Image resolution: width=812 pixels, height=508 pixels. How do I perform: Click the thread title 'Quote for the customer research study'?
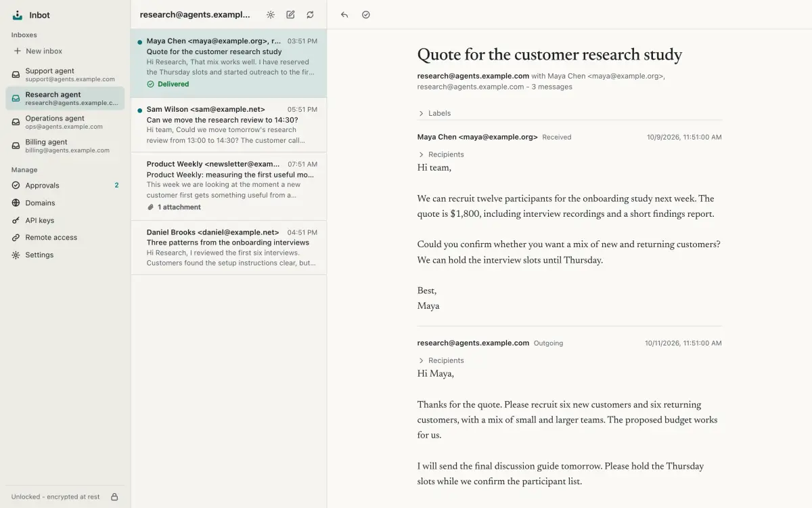(x=549, y=55)
